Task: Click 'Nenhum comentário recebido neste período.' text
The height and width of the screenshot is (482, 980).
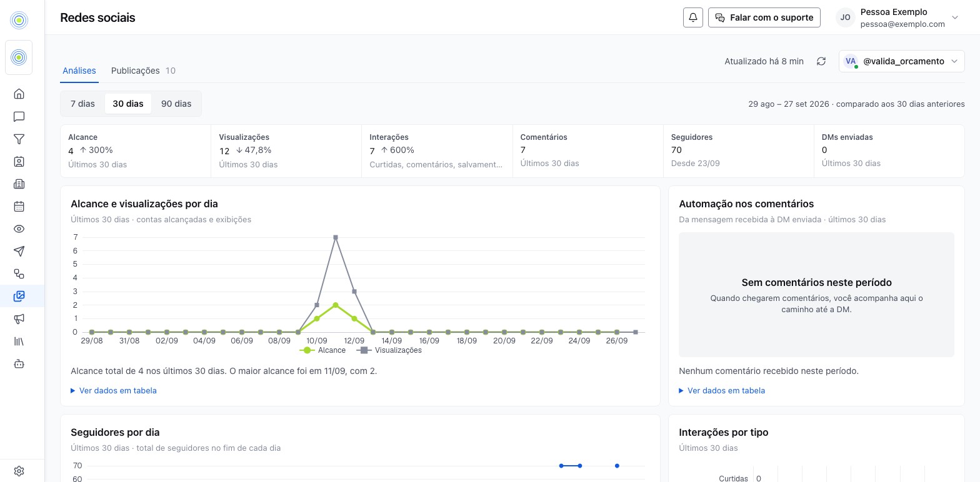Action: (769, 371)
